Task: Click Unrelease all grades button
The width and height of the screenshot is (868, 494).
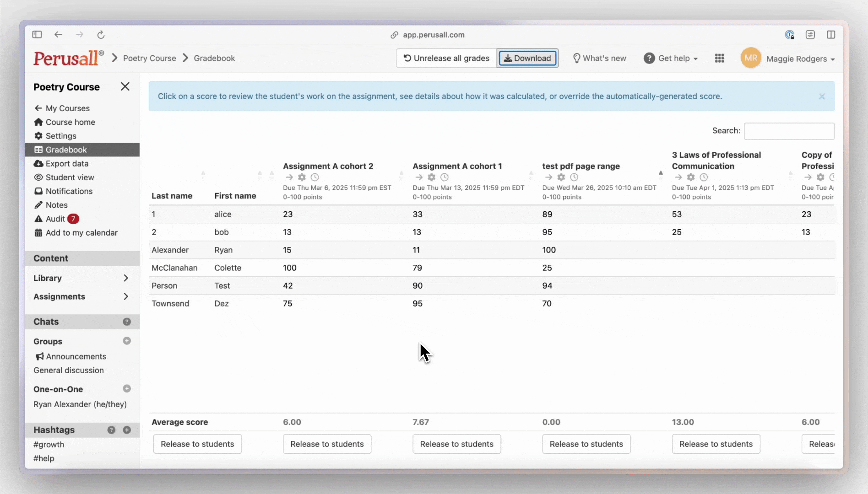Action: click(446, 58)
